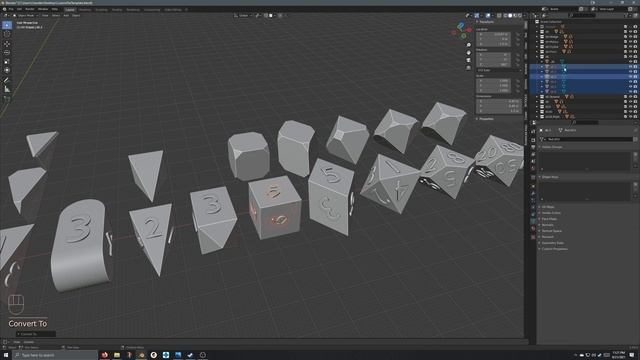Open the Render menu in top bar

(30, 9)
